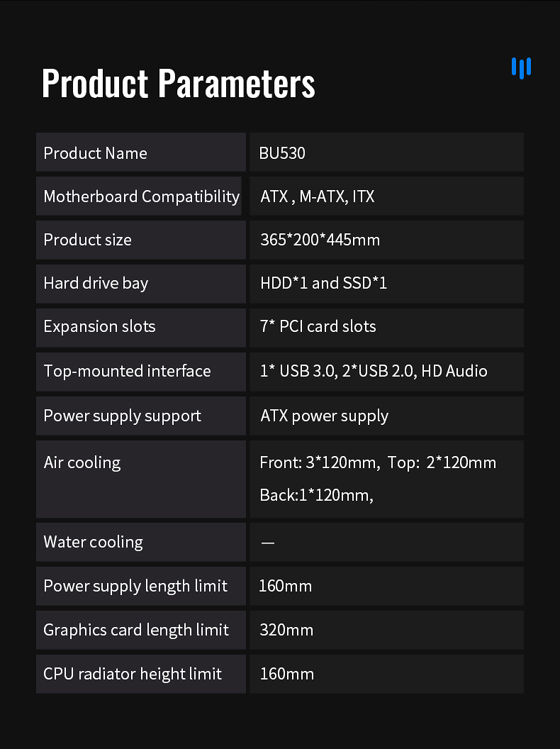The height and width of the screenshot is (749, 560).
Task: Select the Water cooling label cell
Action: 141,542
